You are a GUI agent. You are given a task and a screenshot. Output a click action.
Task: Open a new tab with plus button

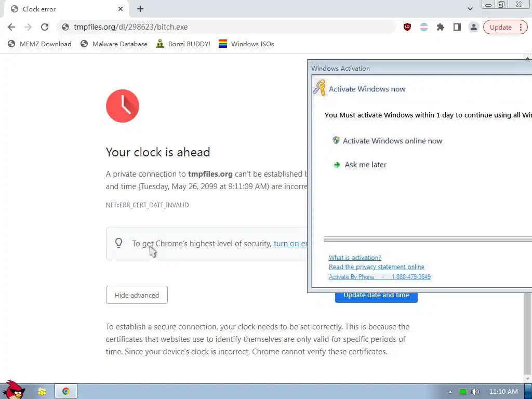pos(140,9)
